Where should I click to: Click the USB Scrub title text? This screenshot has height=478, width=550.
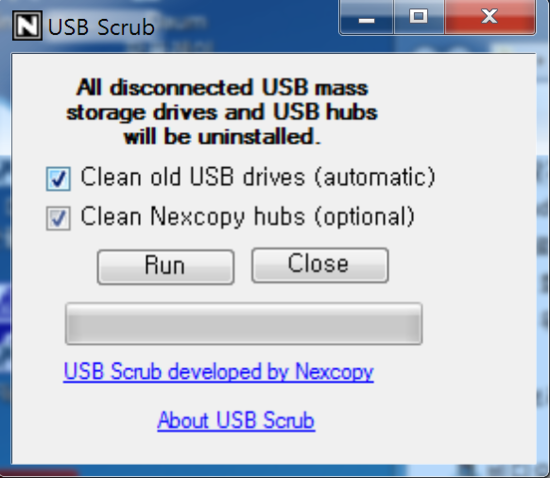click(101, 27)
